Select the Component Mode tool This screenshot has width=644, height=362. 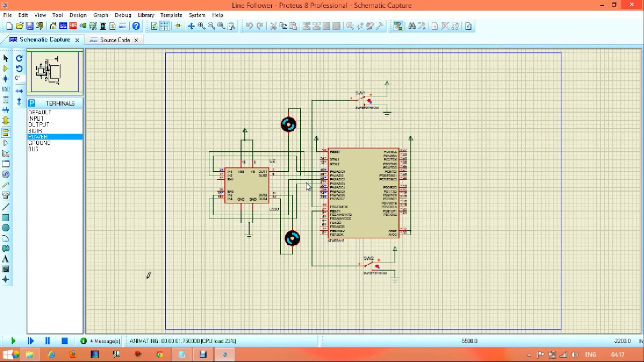(x=6, y=68)
